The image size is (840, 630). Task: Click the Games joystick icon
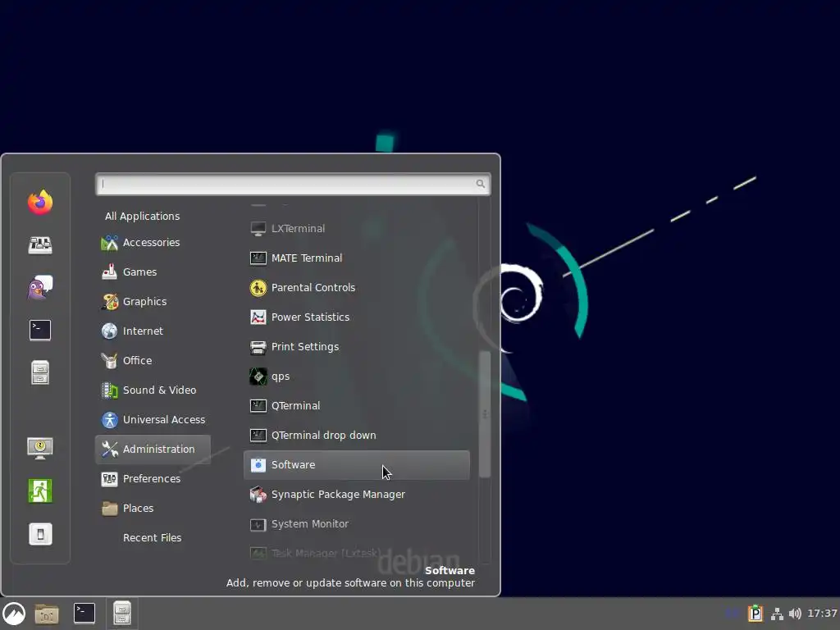tap(109, 272)
